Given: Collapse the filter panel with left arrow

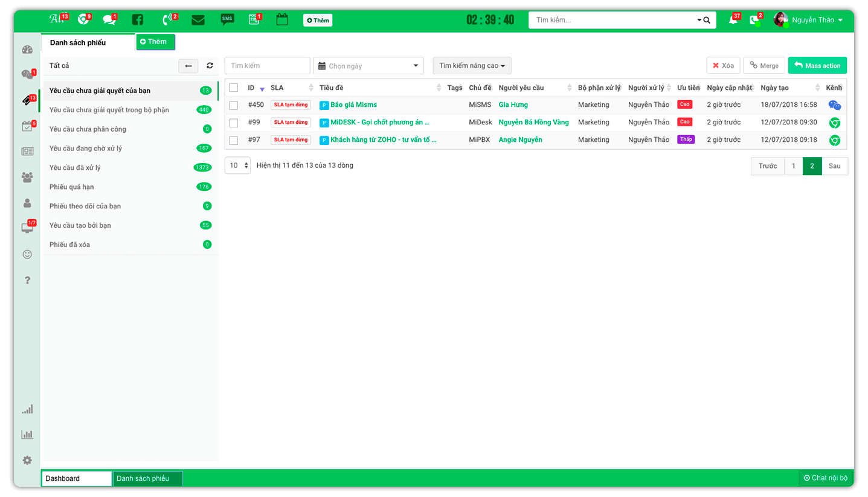Looking at the screenshot, I should [188, 66].
